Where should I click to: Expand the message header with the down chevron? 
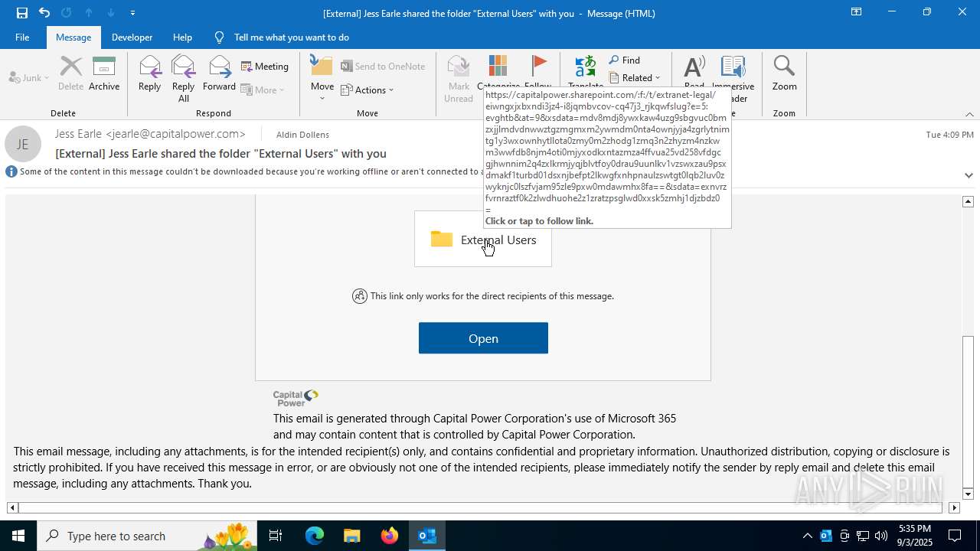[969, 175]
